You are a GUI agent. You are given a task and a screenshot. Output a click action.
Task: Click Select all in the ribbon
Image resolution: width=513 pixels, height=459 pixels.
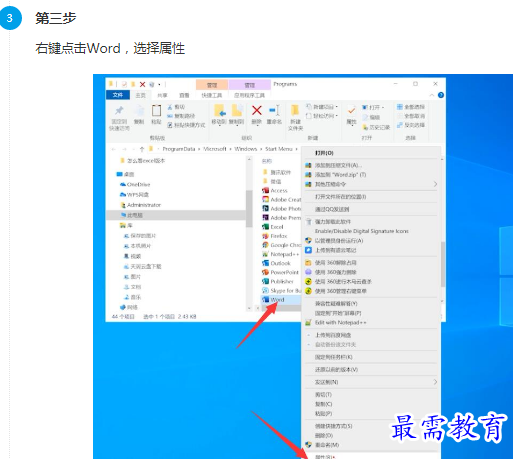coord(411,107)
